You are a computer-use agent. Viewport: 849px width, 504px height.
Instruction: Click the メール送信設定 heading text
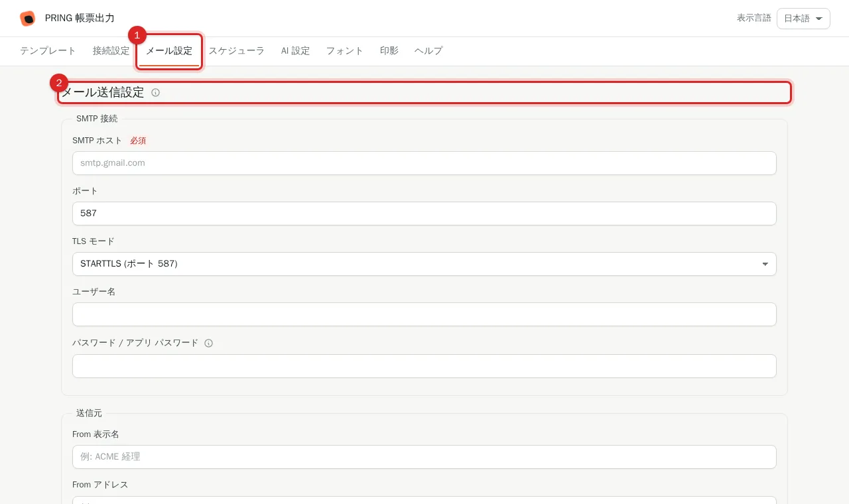pos(103,93)
